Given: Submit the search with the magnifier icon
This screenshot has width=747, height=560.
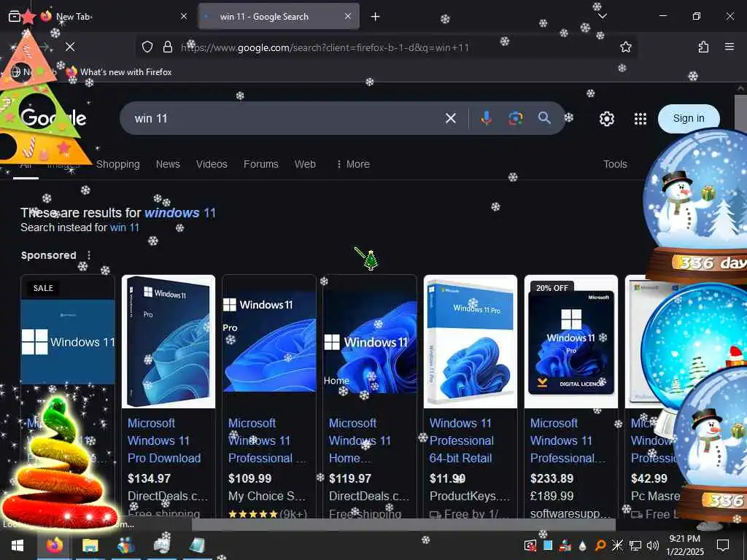Looking at the screenshot, I should pos(544,118).
